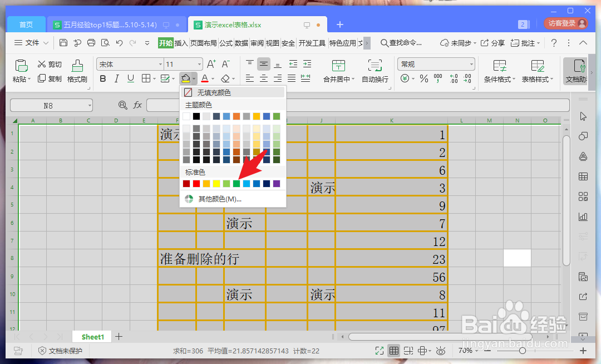Click the zoom slider handle

coord(523,351)
